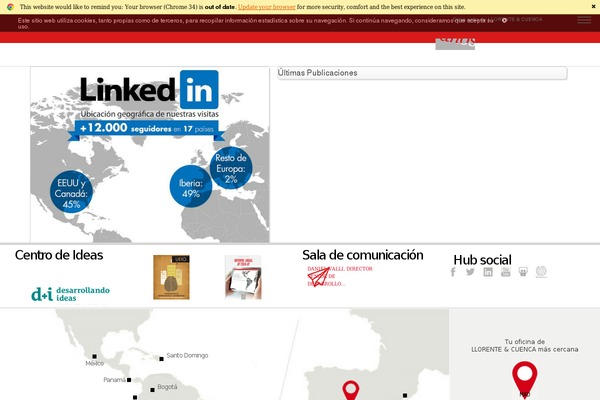Screen dimensions: 600x400
Task: Open the Hub social section heading
Action: pos(482,260)
